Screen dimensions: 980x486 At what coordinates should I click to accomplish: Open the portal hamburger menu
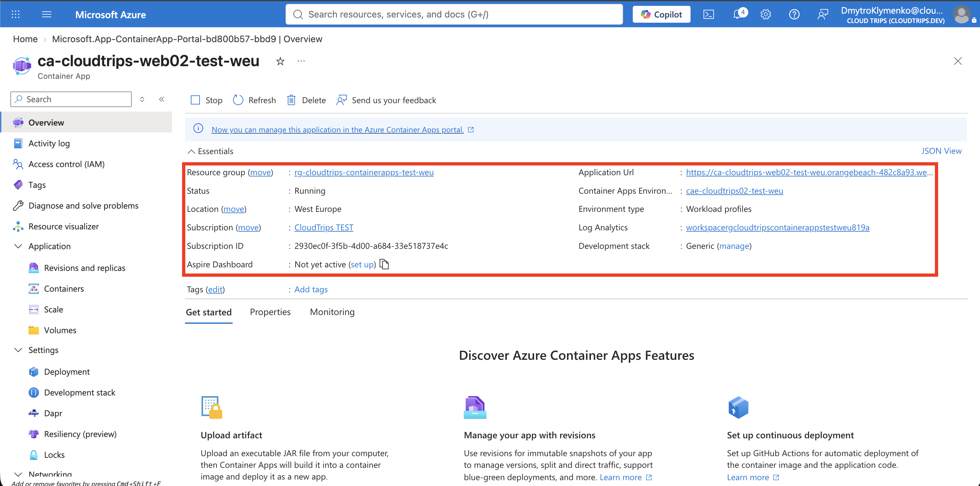click(47, 15)
